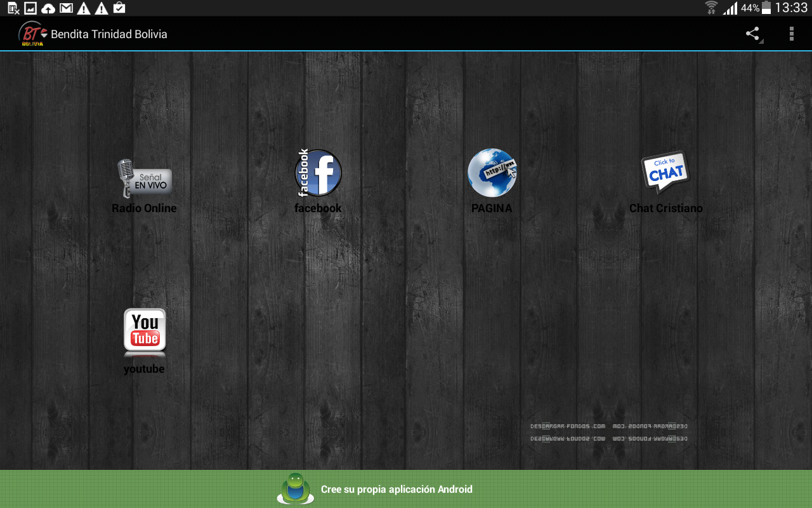Click the youtube text label

pyautogui.click(x=144, y=369)
